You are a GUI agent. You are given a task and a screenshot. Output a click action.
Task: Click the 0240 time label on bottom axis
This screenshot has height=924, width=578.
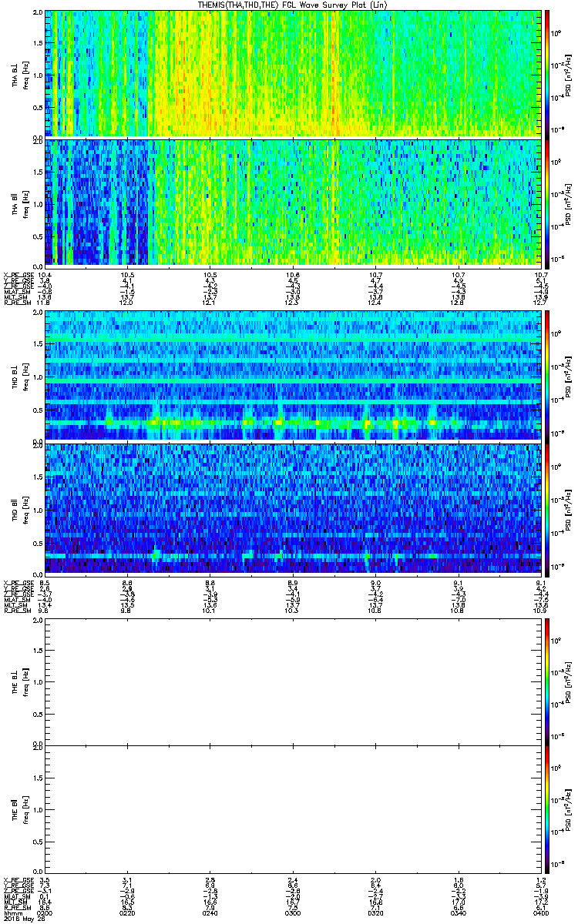point(210,912)
